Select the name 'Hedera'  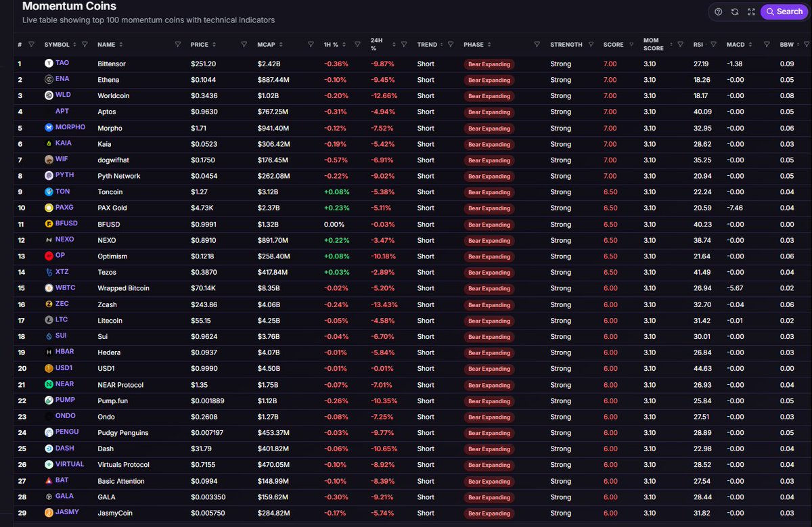pyautogui.click(x=109, y=352)
